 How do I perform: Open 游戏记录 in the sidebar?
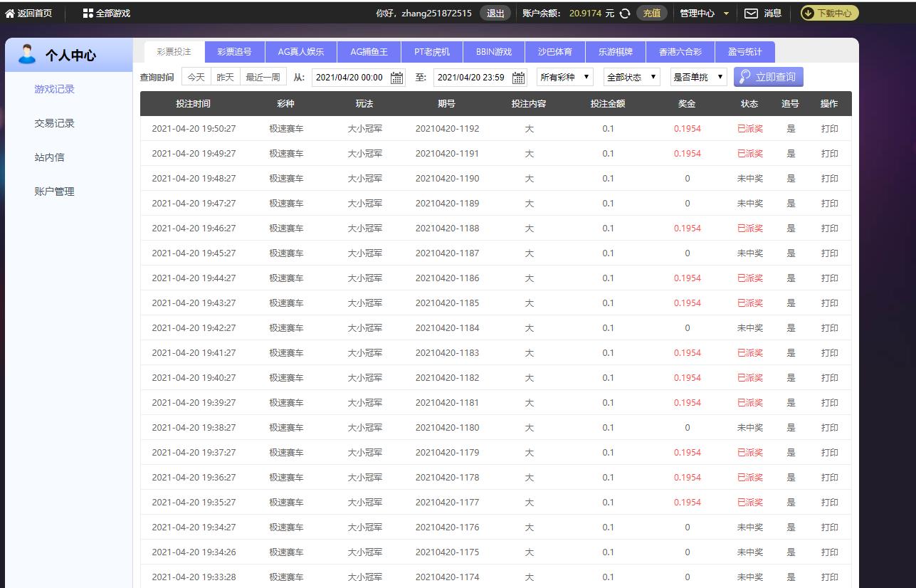pos(55,89)
